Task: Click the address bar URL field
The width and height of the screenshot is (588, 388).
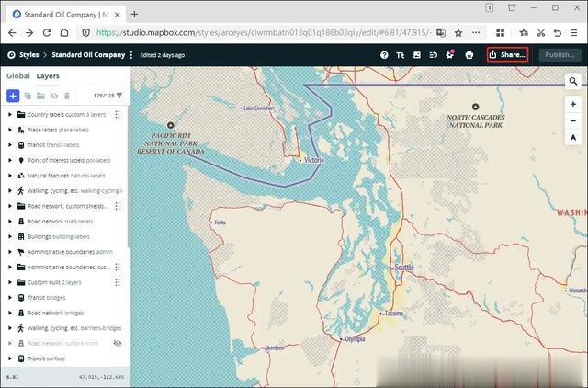Action: pos(264,33)
